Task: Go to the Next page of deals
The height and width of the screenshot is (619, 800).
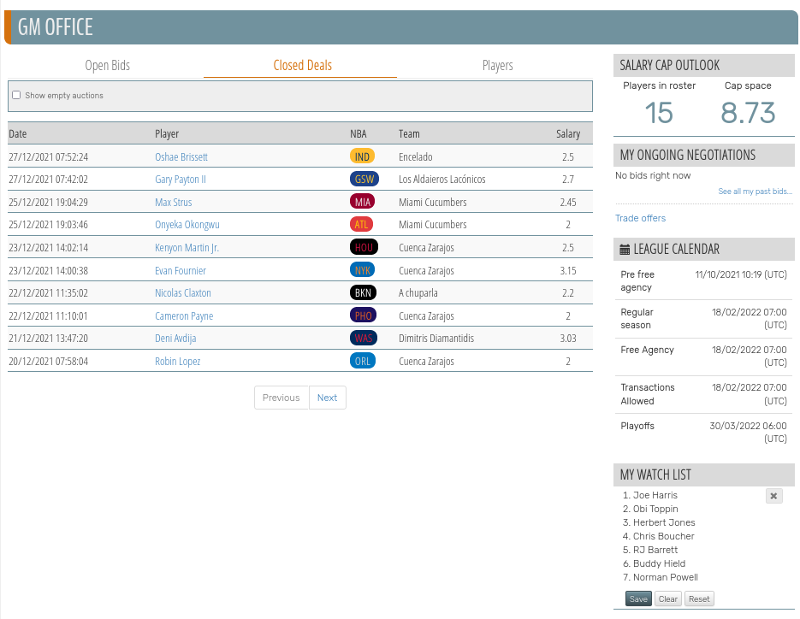Action: click(327, 398)
